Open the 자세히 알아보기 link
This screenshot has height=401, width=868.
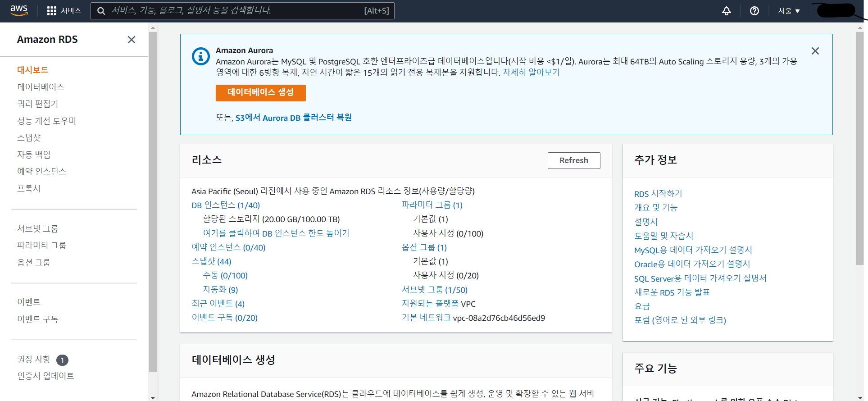pos(531,72)
